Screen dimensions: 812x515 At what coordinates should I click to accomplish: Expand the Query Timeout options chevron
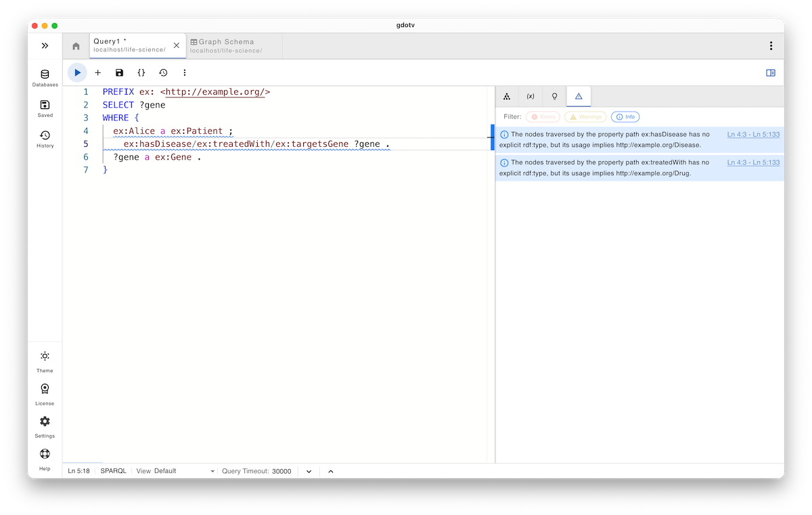(x=308, y=470)
